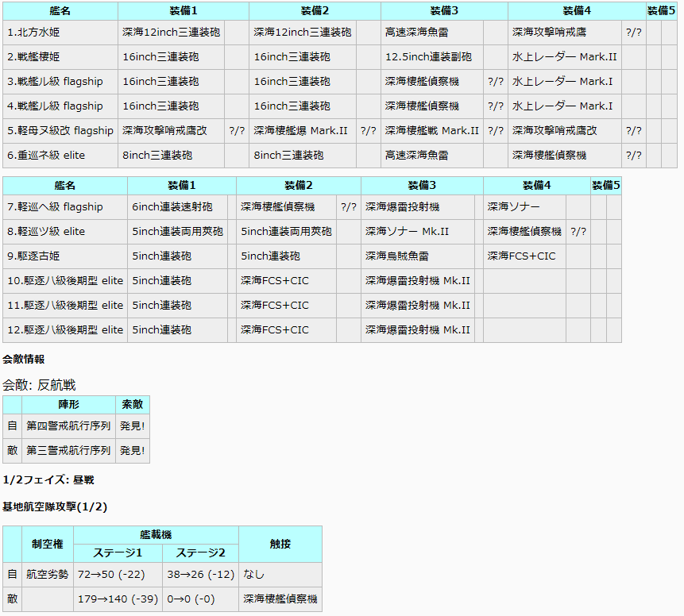Select the 深海棲艦戦 Mark.II equipment cell
Screen dimensions: 684x616
(x=431, y=131)
